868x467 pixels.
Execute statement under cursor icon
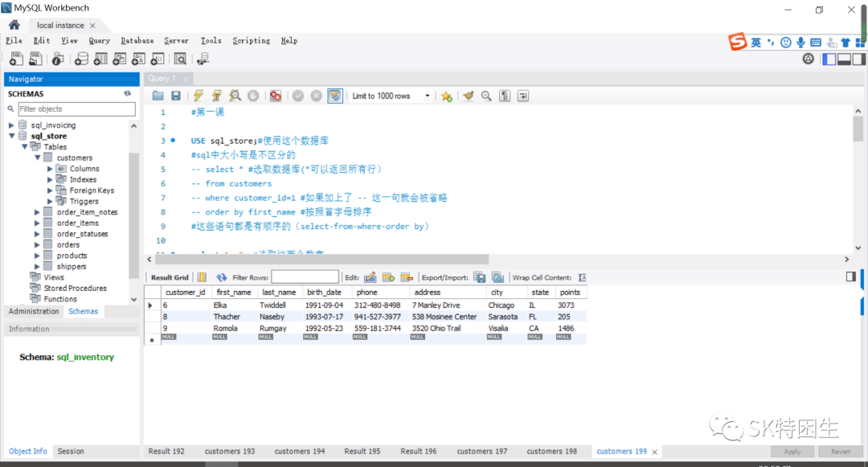click(x=217, y=96)
